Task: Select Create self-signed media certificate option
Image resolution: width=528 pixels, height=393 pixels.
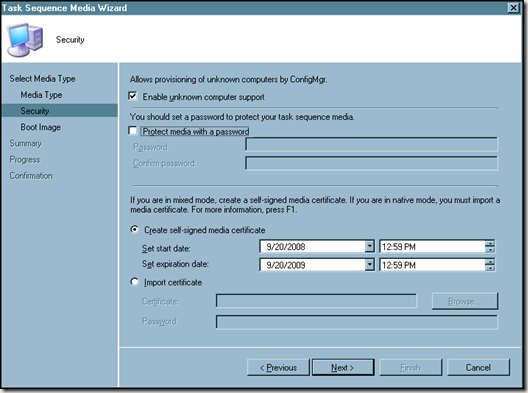Action: coord(134,230)
